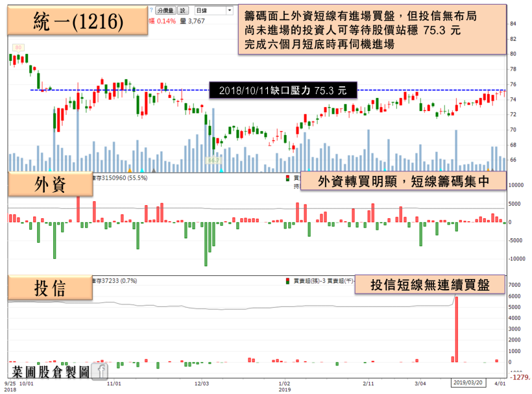
Task: Click the 3/04 date axis label
Action: click(x=420, y=384)
